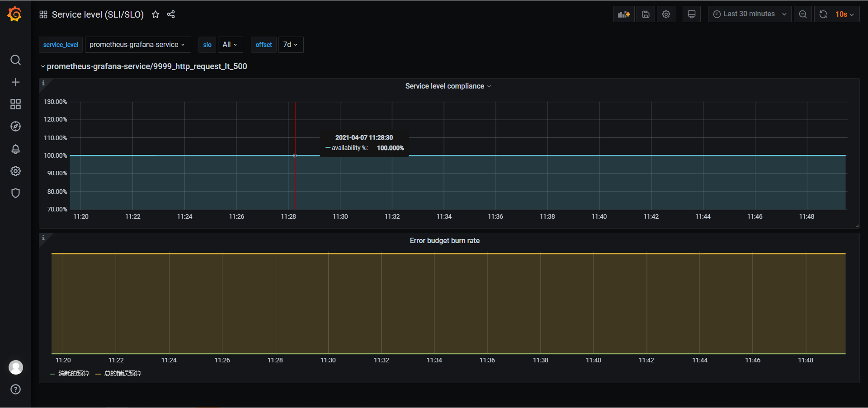Open the offset 7d variable dropdown
This screenshot has width=868, height=408.
click(x=291, y=45)
